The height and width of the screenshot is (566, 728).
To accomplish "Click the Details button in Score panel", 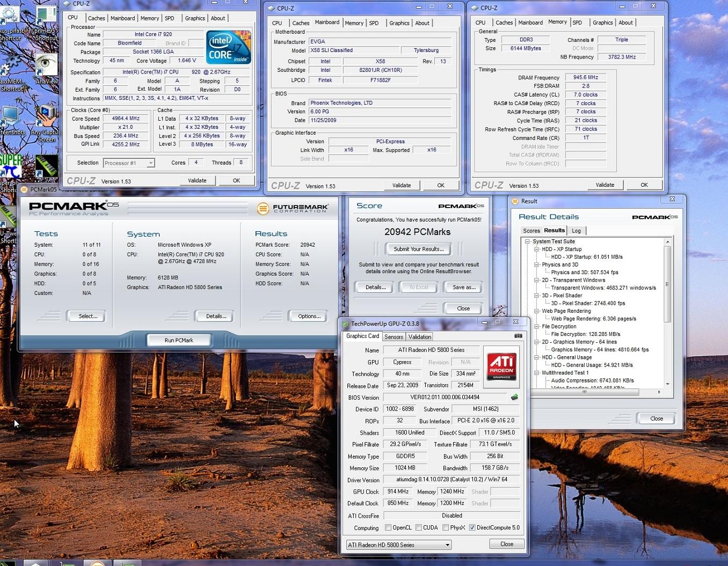I will point(375,287).
